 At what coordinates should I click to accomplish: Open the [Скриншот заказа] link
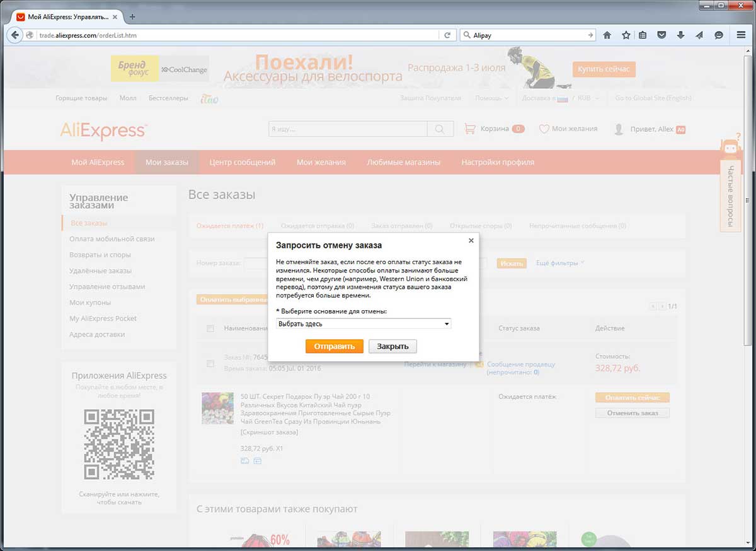(270, 432)
